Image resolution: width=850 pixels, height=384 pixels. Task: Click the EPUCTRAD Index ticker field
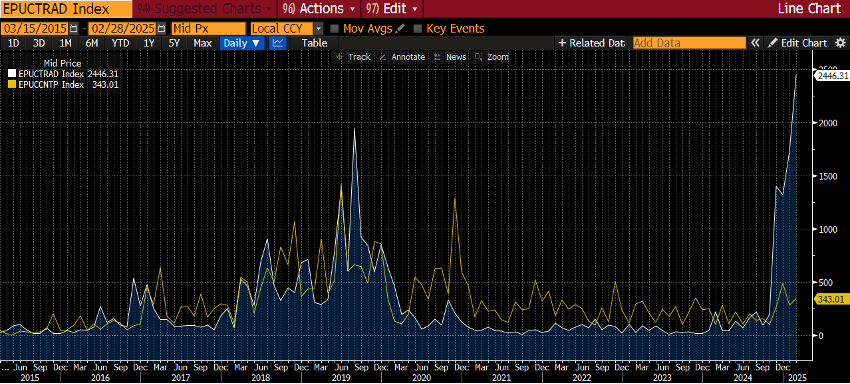click(x=66, y=9)
